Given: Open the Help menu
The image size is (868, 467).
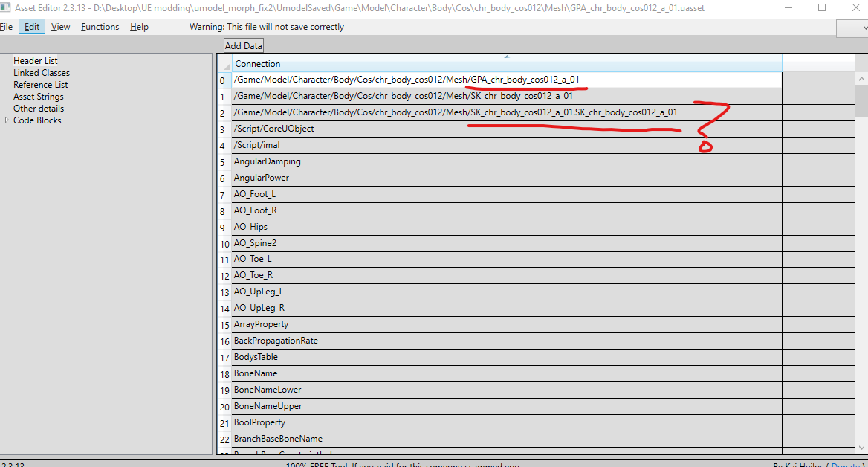Looking at the screenshot, I should (x=139, y=27).
